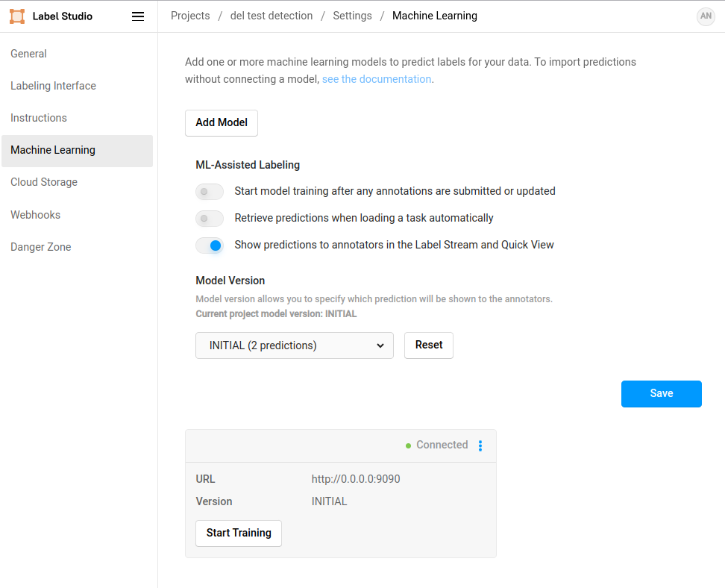Click the Add Model button
The width and height of the screenshot is (725, 588).
click(x=222, y=123)
